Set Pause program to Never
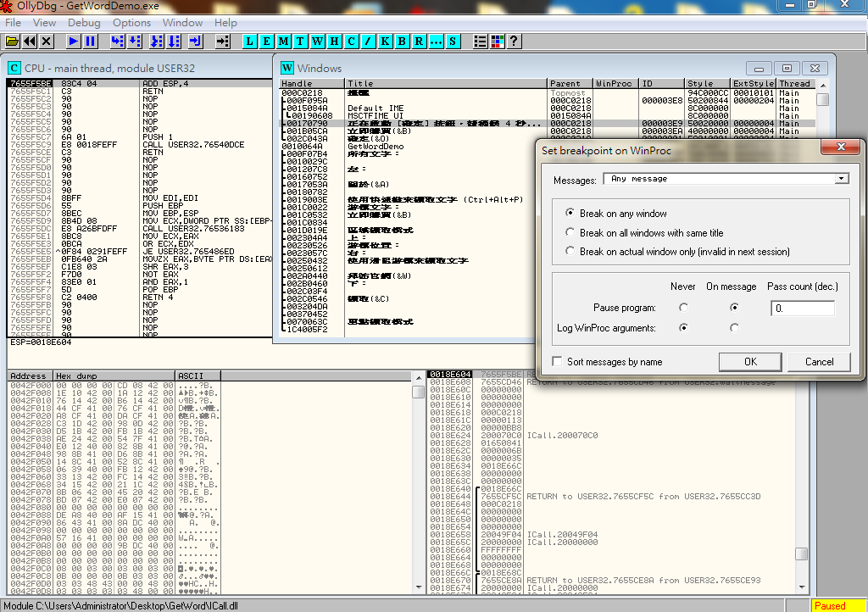This screenshot has width=868, height=612. click(683, 308)
